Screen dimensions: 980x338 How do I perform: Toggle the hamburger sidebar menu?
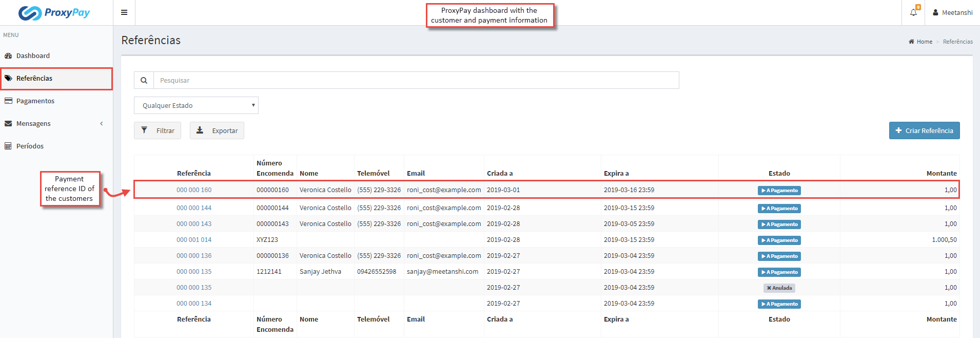[x=124, y=12]
